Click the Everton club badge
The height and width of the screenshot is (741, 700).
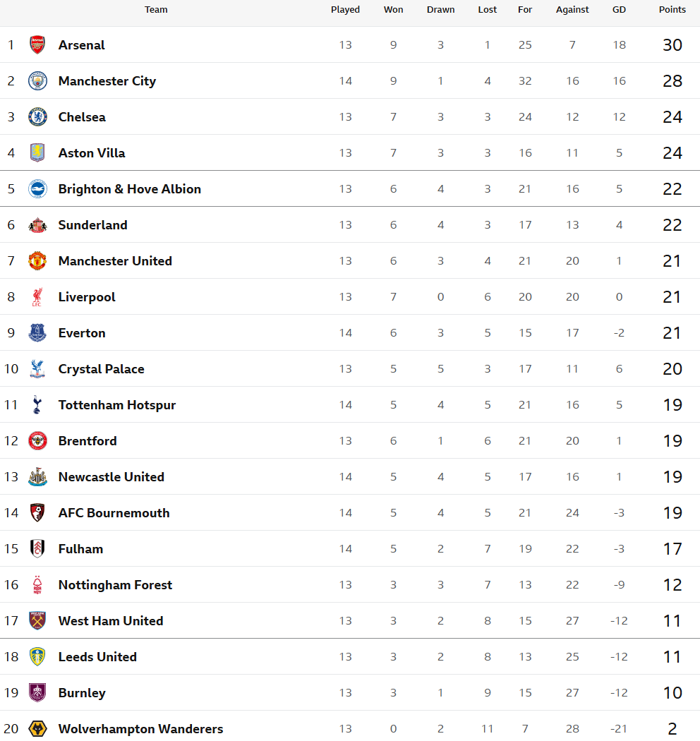pyautogui.click(x=37, y=333)
